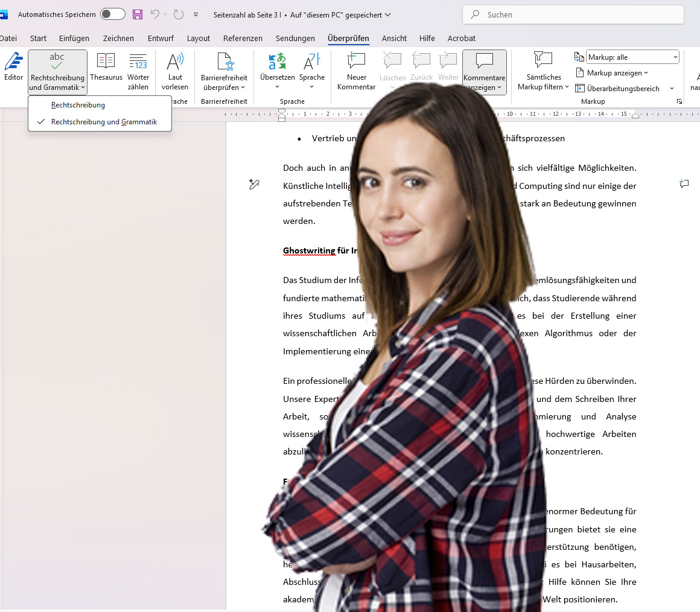Click the Suchen search field
Screen dimensions: 700x612
pos(573,14)
